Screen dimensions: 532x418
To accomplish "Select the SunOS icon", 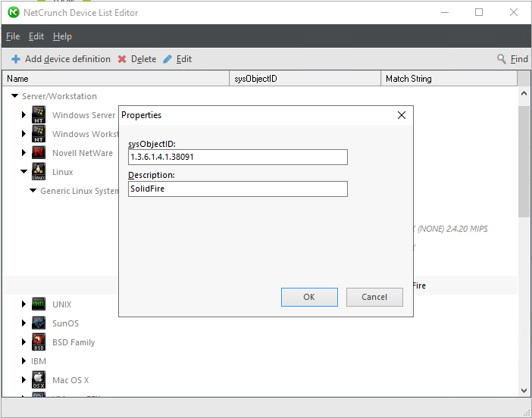I will tap(39, 323).
